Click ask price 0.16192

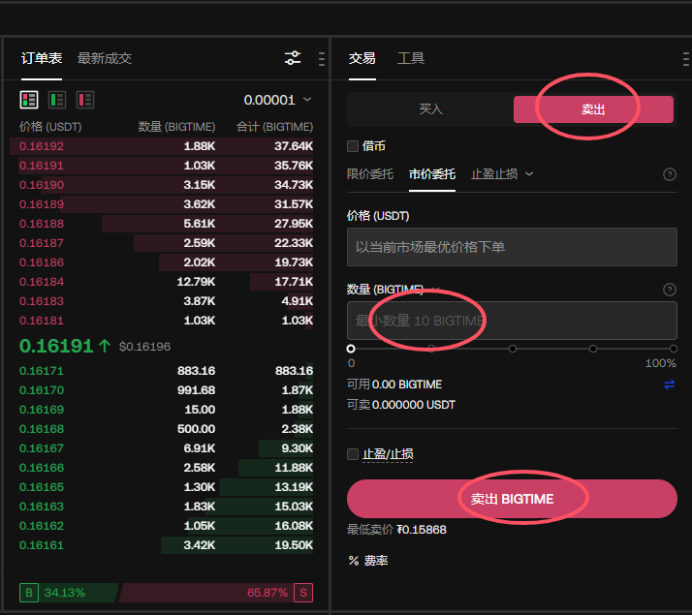[x=41, y=146]
